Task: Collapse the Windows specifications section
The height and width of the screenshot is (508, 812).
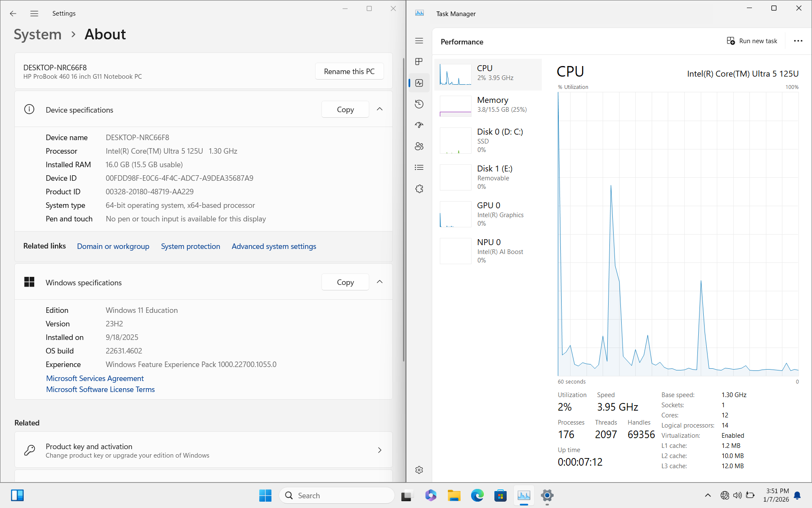Action: coord(379,282)
